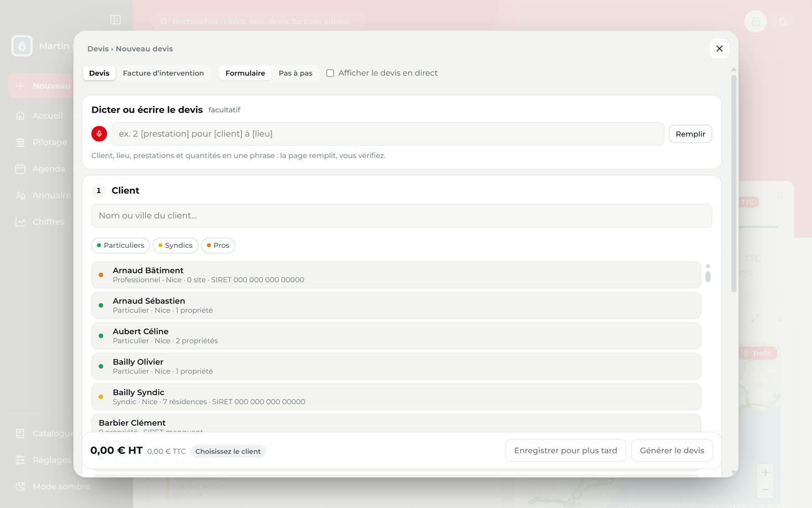Select the Pas à pas mode tab

[x=295, y=73]
